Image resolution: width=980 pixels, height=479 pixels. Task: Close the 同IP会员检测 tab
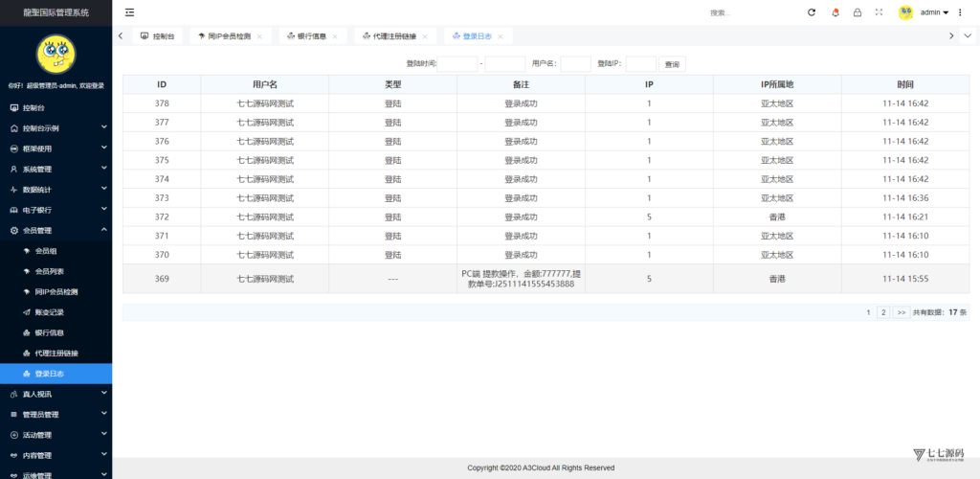click(259, 37)
